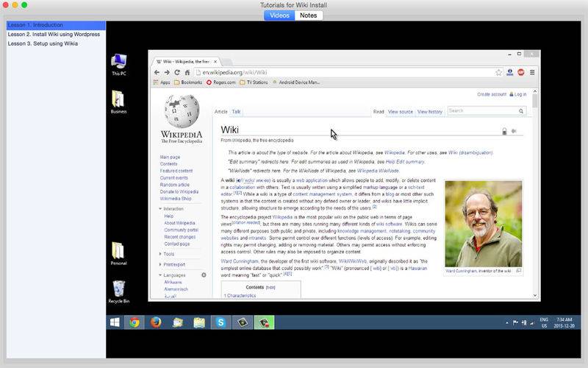
Task: Open the Apps bookmark shortcut
Action: tap(162, 82)
